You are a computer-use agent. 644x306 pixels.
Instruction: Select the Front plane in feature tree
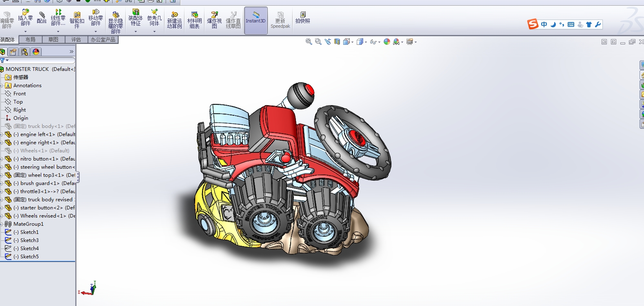pos(19,94)
